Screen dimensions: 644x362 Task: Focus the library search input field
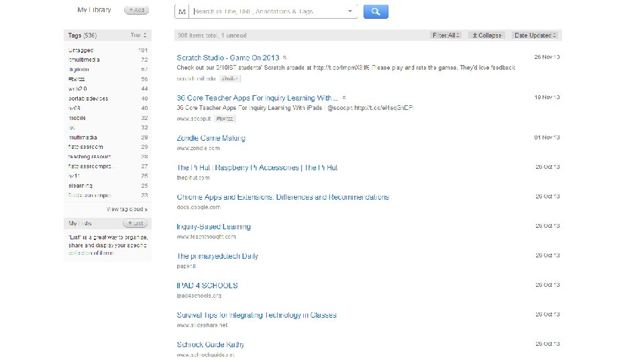coord(269,11)
